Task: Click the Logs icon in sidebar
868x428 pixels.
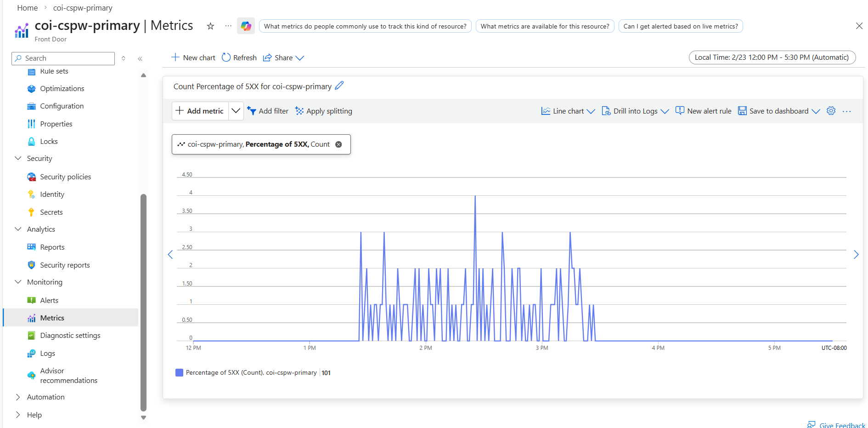Action: coord(31,353)
